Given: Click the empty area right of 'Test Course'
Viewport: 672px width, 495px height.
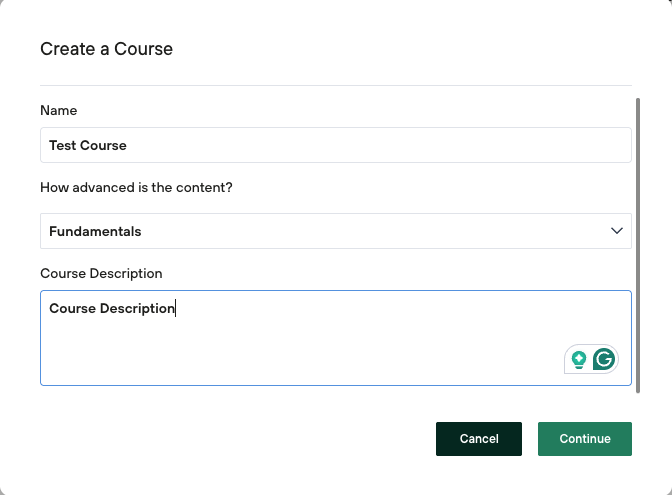Looking at the screenshot, I should pos(400,145).
